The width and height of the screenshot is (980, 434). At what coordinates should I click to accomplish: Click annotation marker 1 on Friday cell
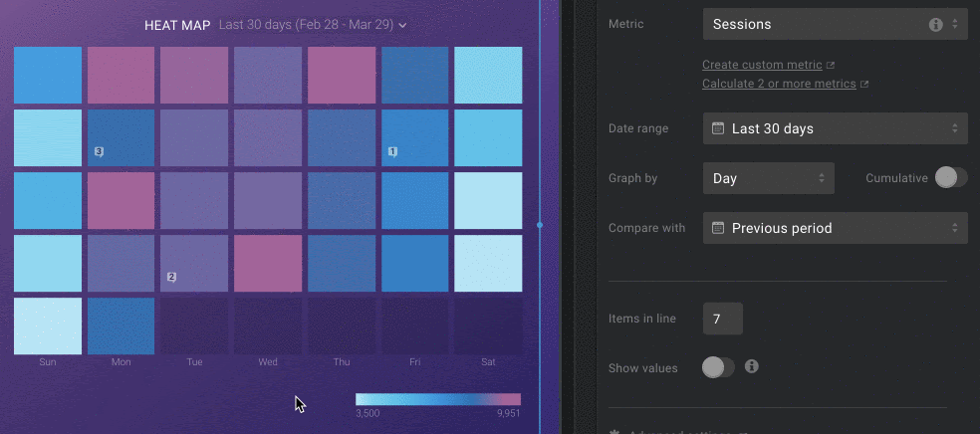click(392, 151)
